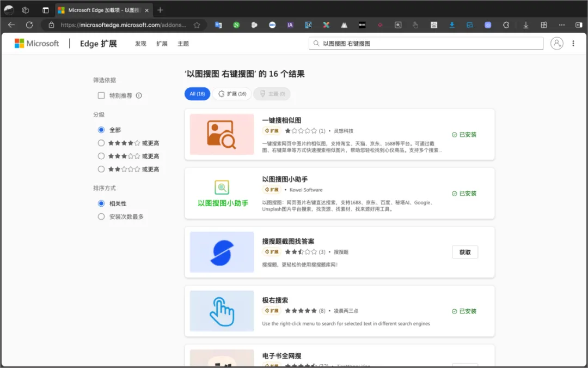588x368 pixels.
Task: Click the Microsoft logo
Action: click(37, 44)
